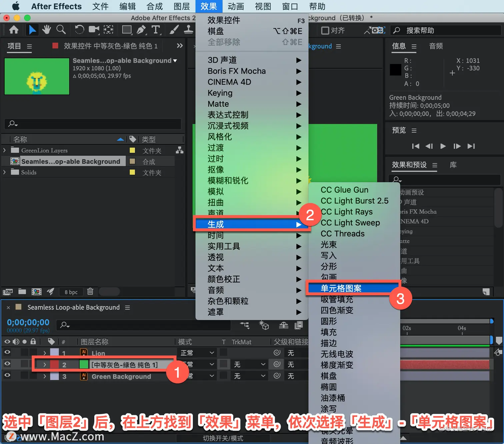This screenshot has width=504, height=444.
Task: Open project flowchart view icon
Action: coord(180,150)
